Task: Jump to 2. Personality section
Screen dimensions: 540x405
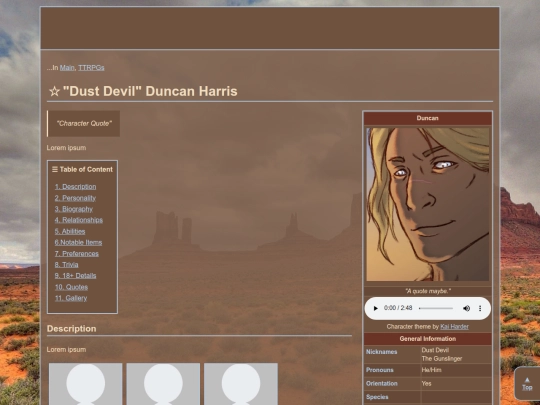Action: click(x=75, y=198)
